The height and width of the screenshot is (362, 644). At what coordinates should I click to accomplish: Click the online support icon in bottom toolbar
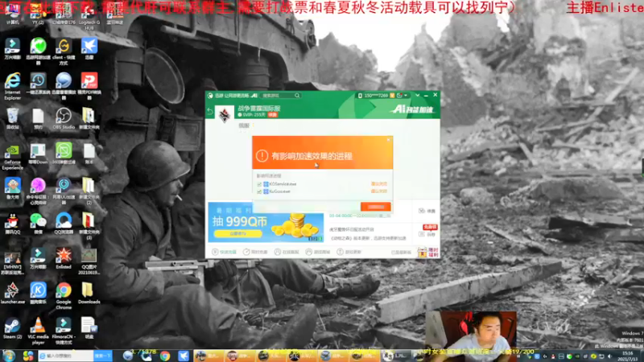click(x=277, y=252)
